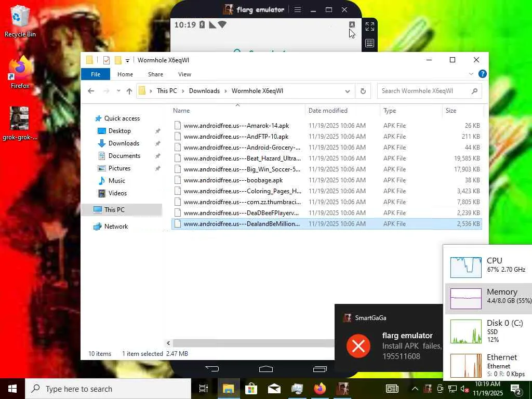Tap the Android home button in emulator
The height and width of the screenshot is (399, 532).
(265, 369)
